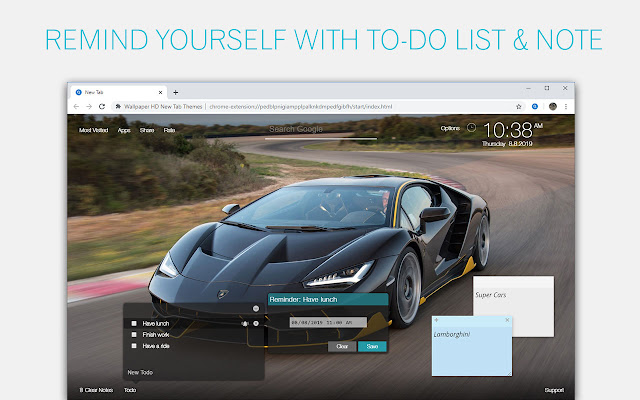Click the Have lunch todo text
The width and height of the screenshot is (640, 400).
pos(156,323)
